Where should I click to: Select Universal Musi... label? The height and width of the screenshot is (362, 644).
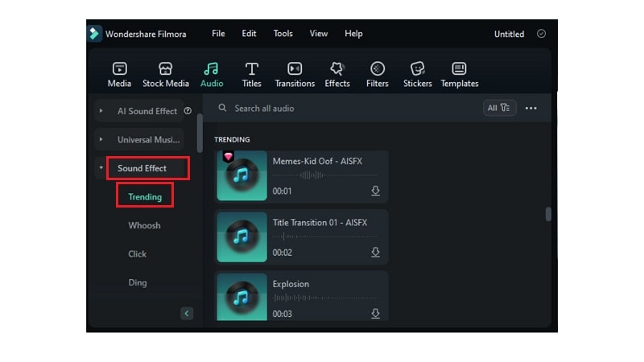click(x=149, y=140)
